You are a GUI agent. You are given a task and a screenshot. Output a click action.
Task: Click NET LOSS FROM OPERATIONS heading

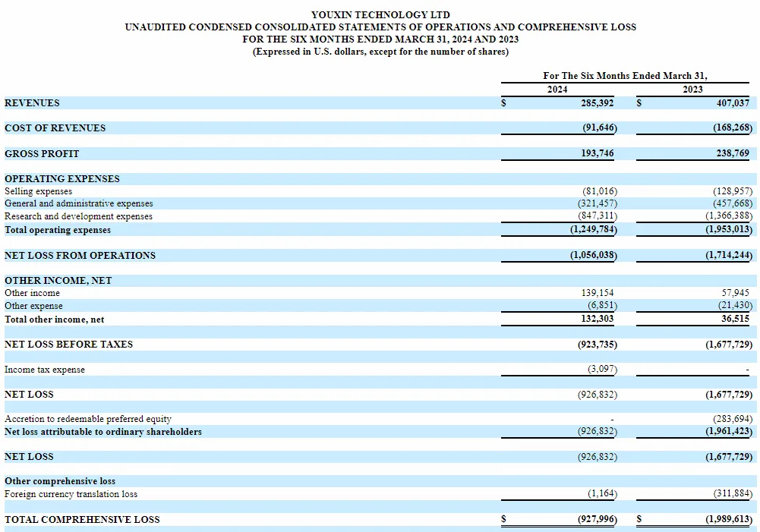tap(80, 255)
